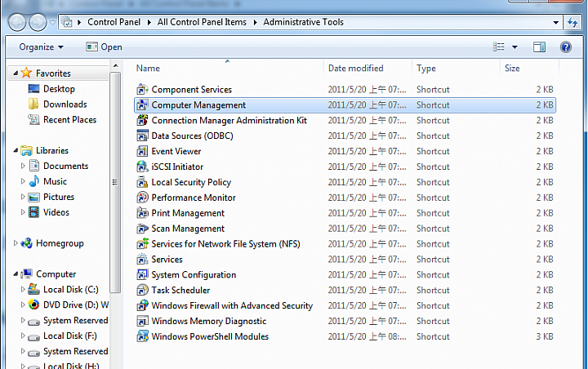Viewport: 588px width, 369px height.
Task: Collapse the Libraries group
Action: [16, 151]
